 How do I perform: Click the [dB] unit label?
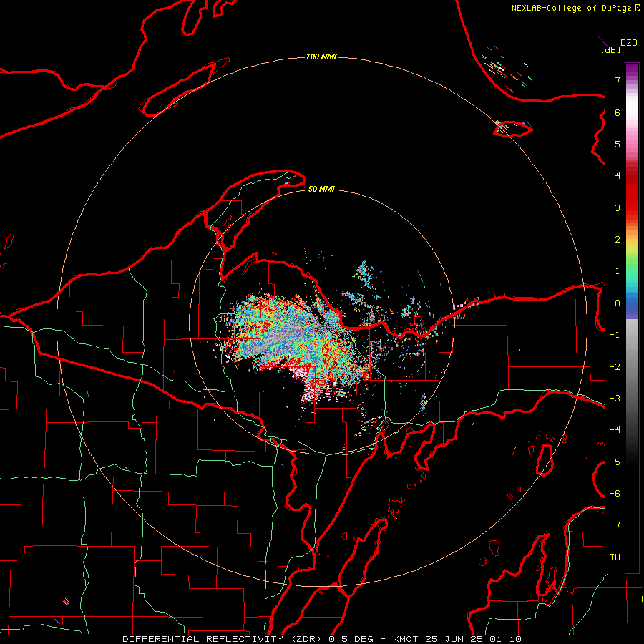(610, 49)
